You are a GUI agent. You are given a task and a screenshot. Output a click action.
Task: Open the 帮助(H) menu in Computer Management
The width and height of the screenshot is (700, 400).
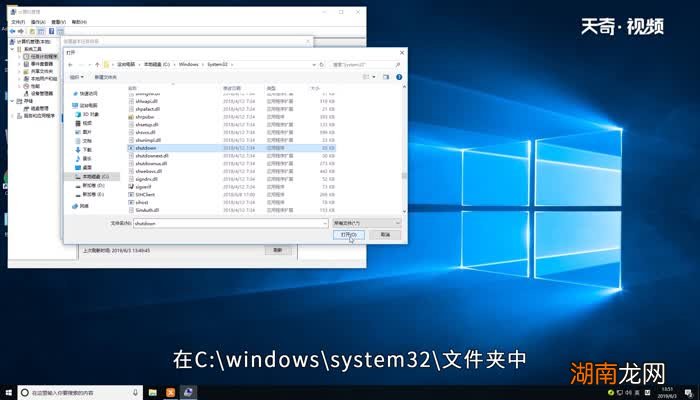(x=79, y=22)
